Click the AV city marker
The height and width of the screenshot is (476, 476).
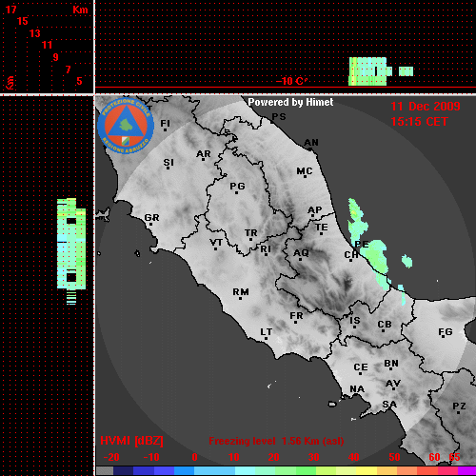tap(393, 389)
